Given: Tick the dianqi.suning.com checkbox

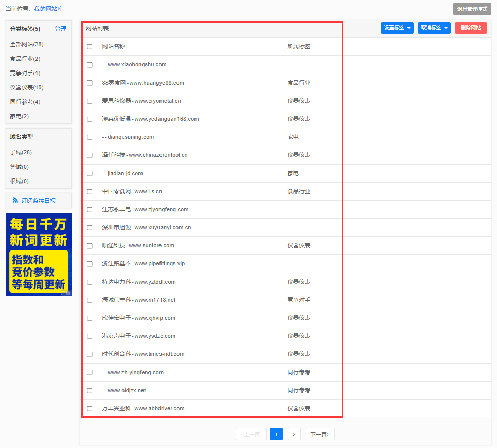Looking at the screenshot, I should click(x=90, y=137).
